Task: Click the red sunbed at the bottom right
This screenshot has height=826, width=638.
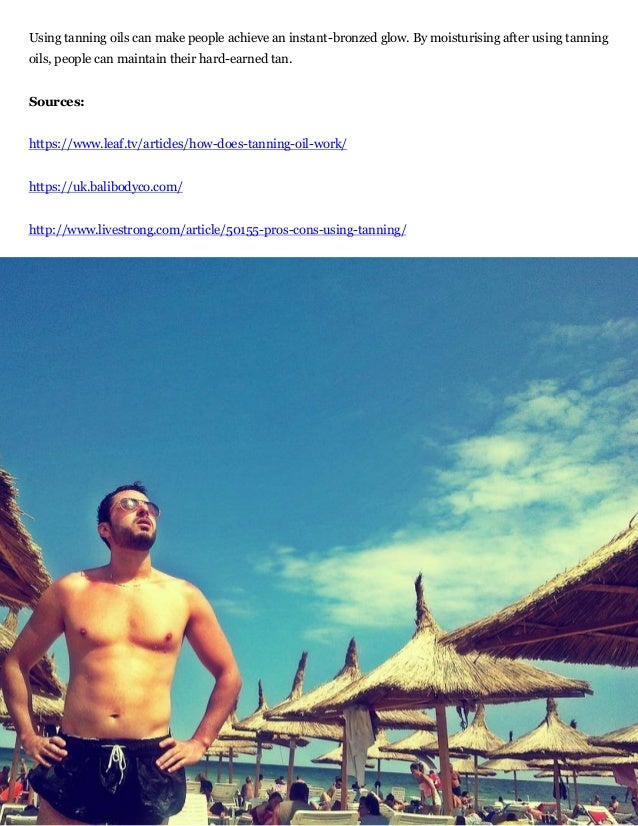Action: [x=598, y=814]
